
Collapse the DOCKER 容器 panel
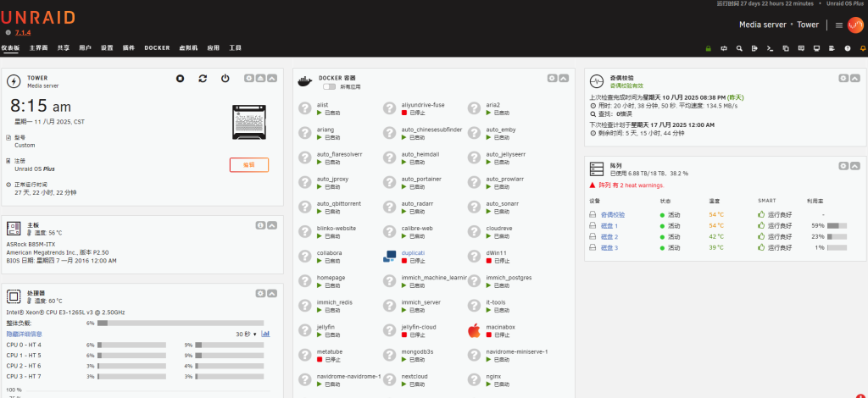pos(564,79)
